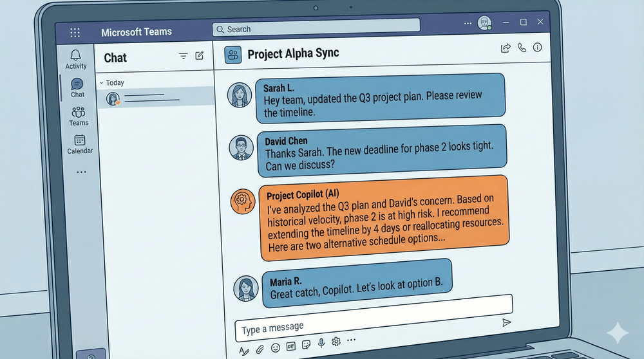Switch to the Chat tab in sidebar
The image size is (644, 359).
(x=77, y=87)
